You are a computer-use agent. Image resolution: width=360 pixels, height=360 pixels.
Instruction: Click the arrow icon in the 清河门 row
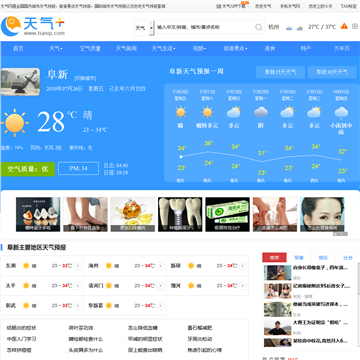[x=160, y=286]
